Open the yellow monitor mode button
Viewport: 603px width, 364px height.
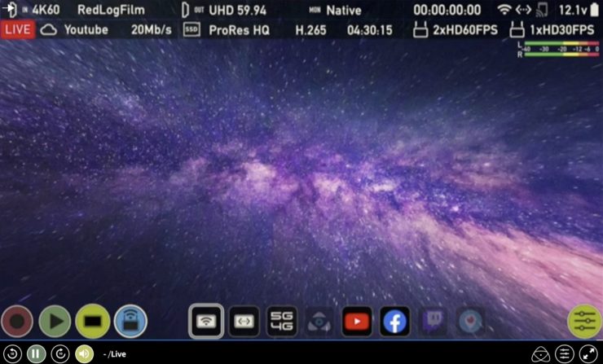92,321
